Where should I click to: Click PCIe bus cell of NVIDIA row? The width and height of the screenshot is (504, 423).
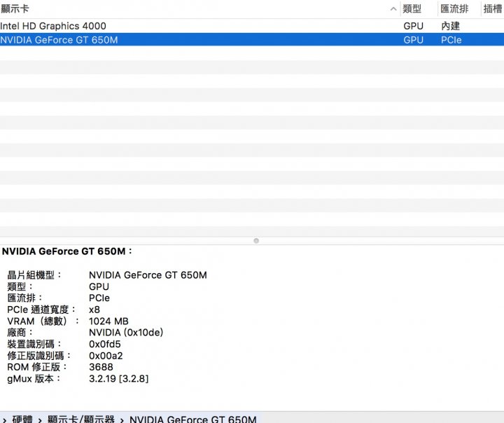(x=451, y=40)
